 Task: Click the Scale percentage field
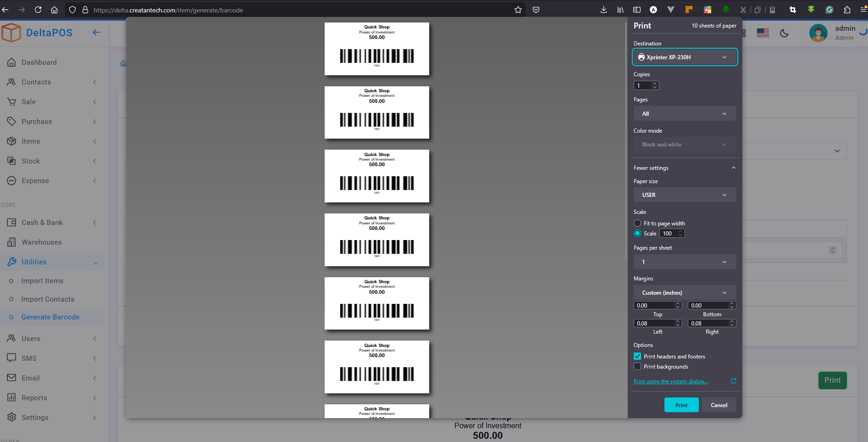(672, 234)
